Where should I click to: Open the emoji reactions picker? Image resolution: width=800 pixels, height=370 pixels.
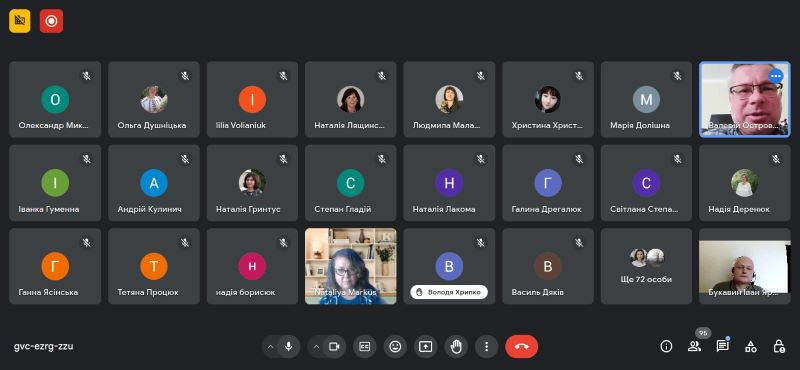[x=395, y=347]
